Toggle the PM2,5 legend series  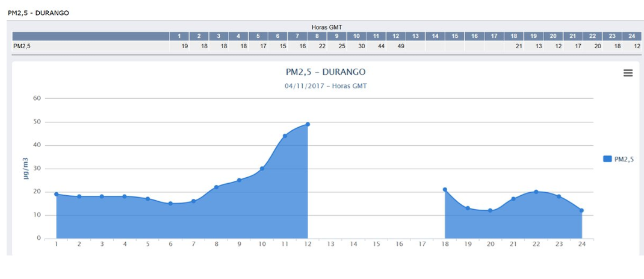618,159
